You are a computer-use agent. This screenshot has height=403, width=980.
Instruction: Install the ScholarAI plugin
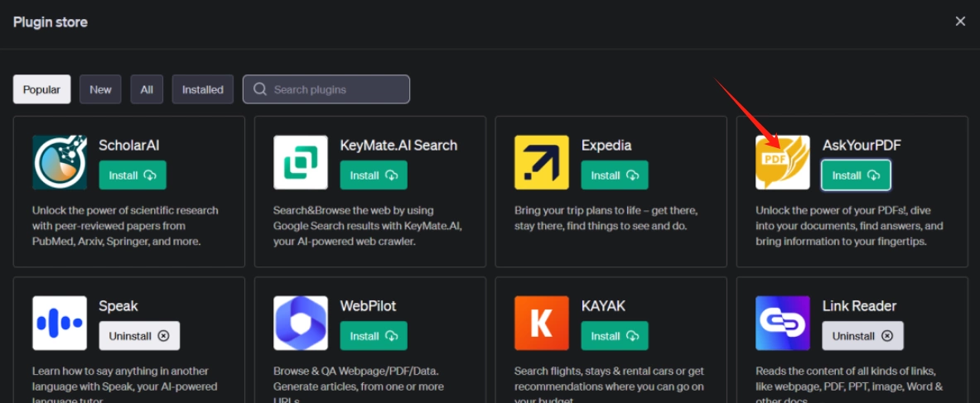click(x=133, y=175)
